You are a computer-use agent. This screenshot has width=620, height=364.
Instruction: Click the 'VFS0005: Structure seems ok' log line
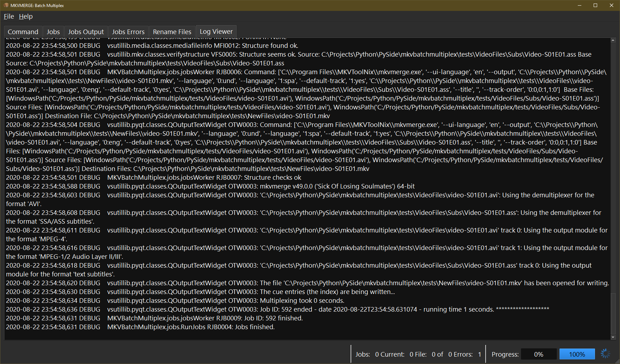pos(299,59)
